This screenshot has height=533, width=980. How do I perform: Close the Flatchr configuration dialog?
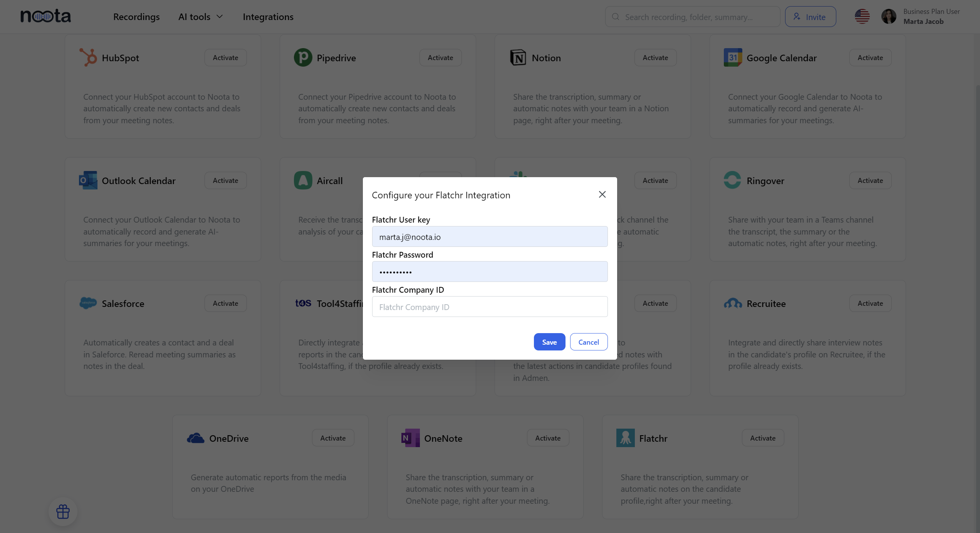pos(602,194)
